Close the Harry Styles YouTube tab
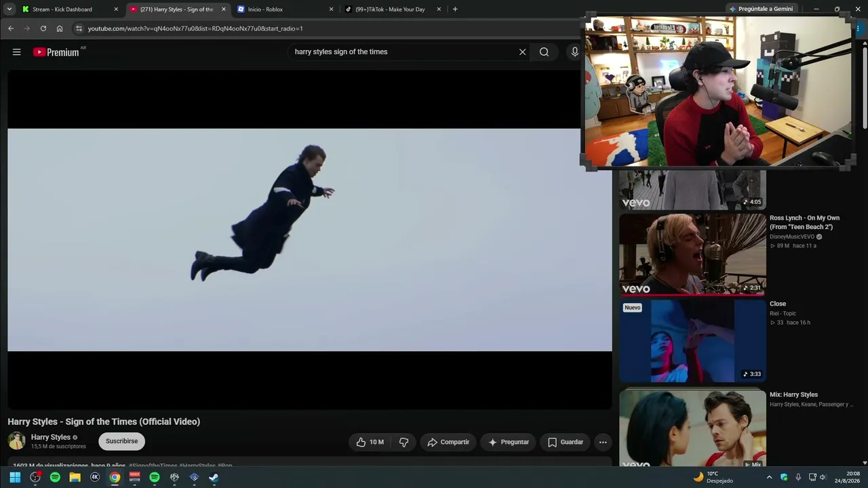 point(224,9)
